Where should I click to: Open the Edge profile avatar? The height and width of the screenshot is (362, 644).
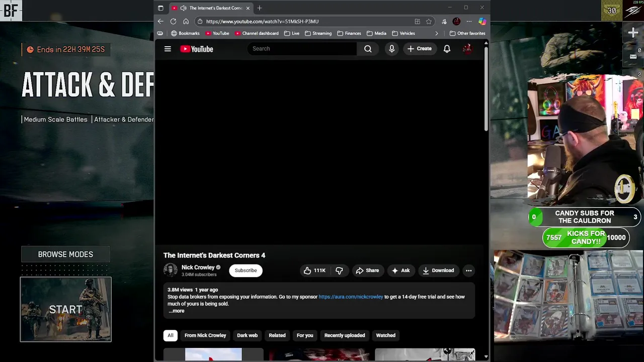coord(456,22)
